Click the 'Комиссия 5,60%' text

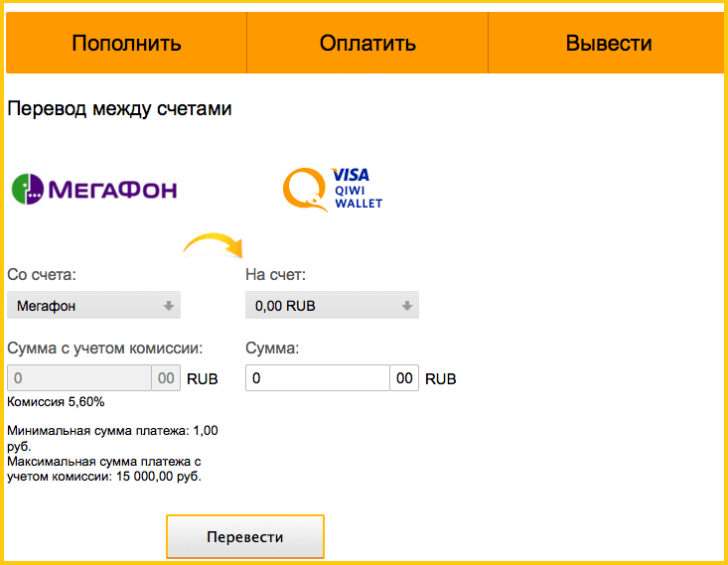tap(56, 402)
